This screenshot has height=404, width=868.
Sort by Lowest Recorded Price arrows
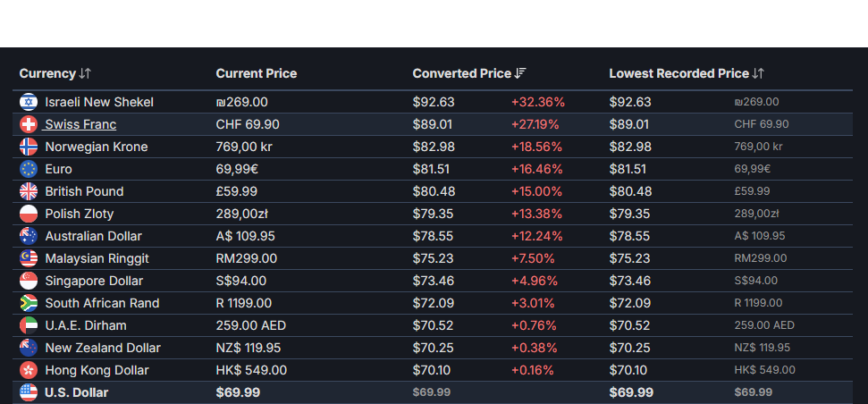[x=758, y=73]
